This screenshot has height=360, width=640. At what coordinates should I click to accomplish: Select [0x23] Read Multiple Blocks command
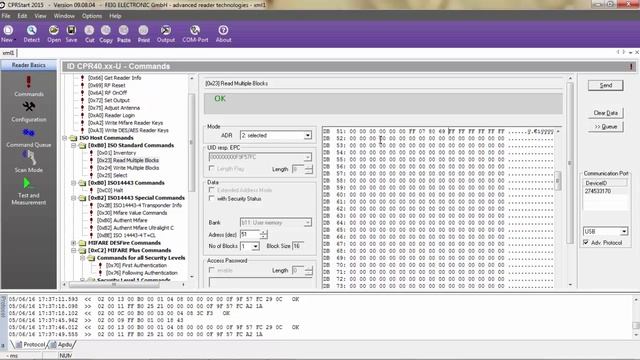point(128,160)
